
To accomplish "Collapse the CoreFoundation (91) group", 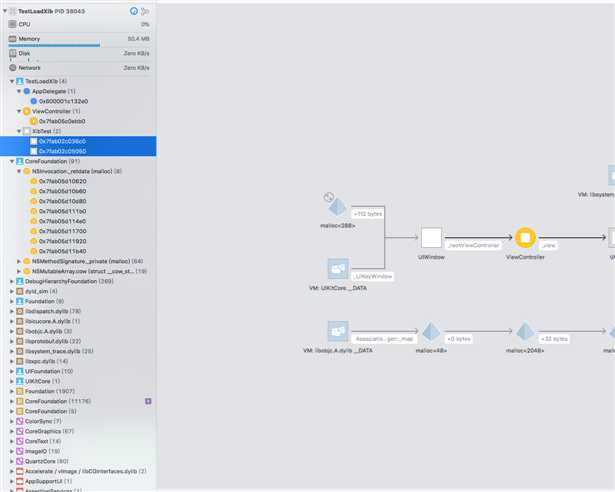I will pyautogui.click(x=12, y=161).
